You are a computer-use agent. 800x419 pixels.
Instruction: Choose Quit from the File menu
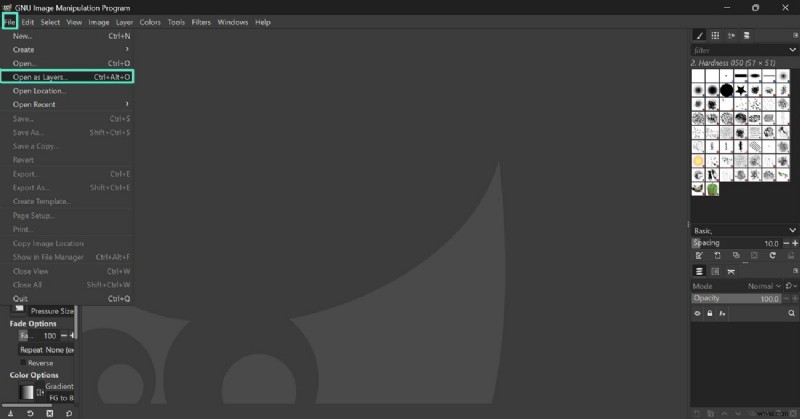coord(67,299)
